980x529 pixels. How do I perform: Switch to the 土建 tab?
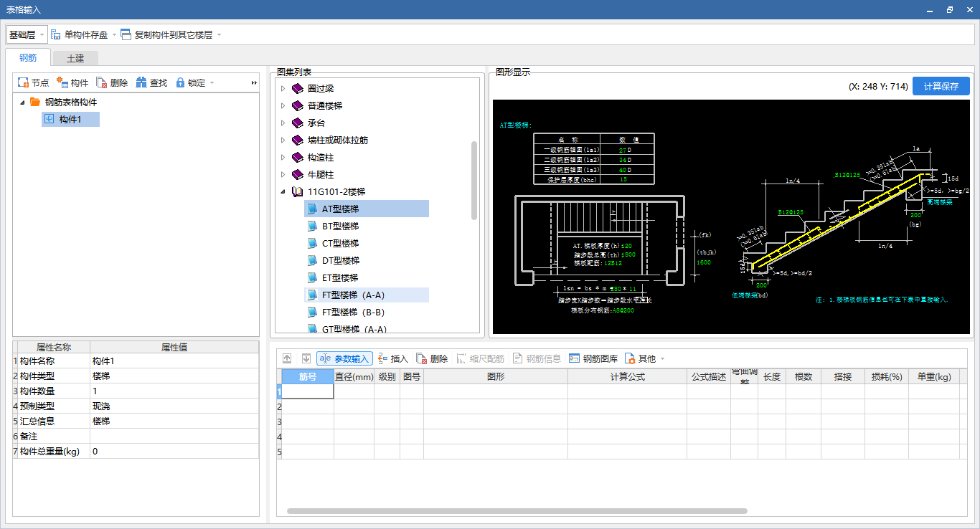(x=75, y=59)
